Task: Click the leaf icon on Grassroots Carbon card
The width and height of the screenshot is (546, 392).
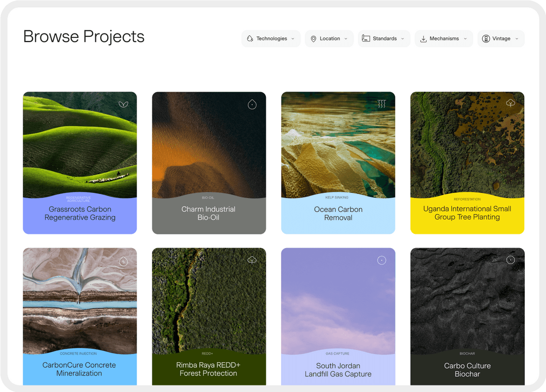Action: (123, 105)
